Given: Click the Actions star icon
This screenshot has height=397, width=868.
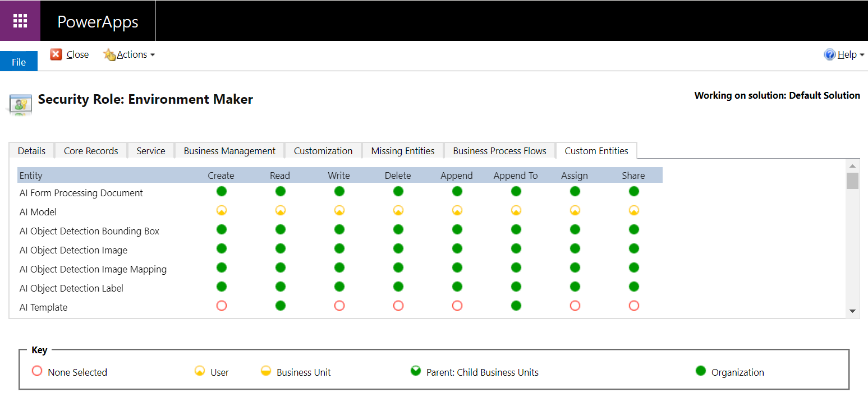Looking at the screenshot, I should pyautogui.click(x=109, y=54).
